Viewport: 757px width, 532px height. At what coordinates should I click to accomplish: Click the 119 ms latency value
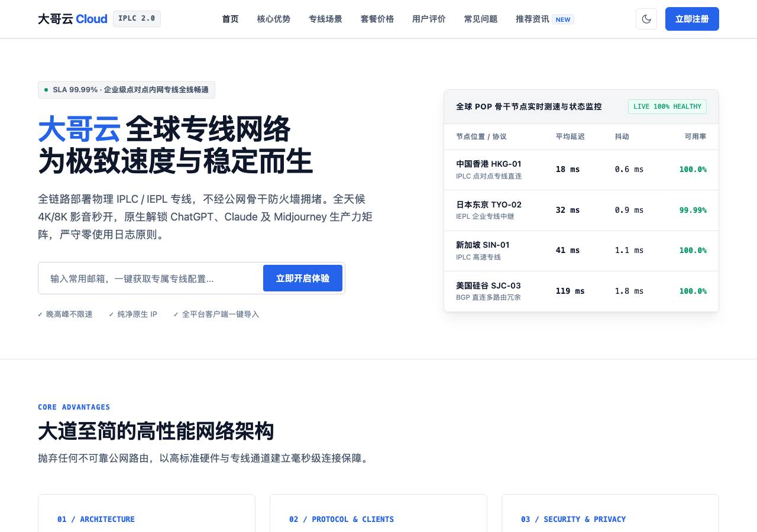point(570,291)
